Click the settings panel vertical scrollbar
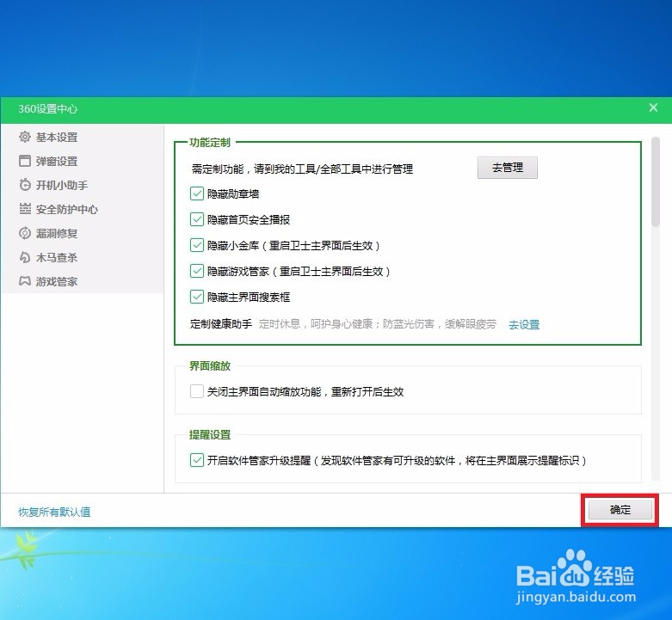This screenshot has width=672, height=620. coord(656,181)
